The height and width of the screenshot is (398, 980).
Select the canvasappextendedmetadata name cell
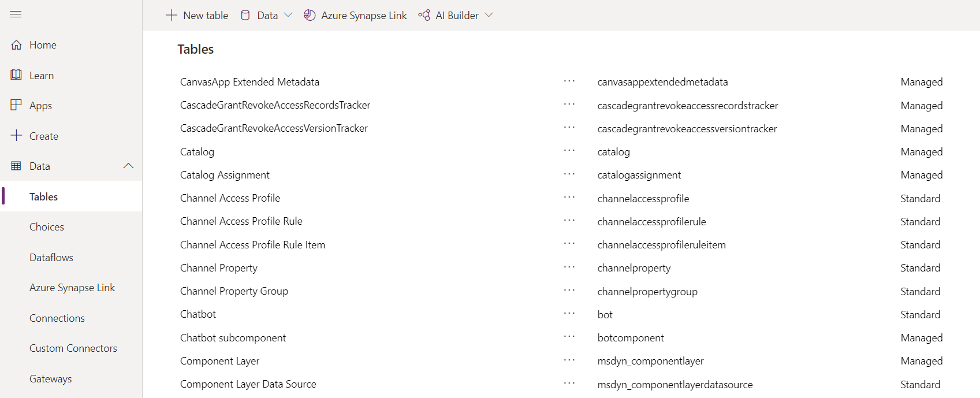tap(662, 82)
